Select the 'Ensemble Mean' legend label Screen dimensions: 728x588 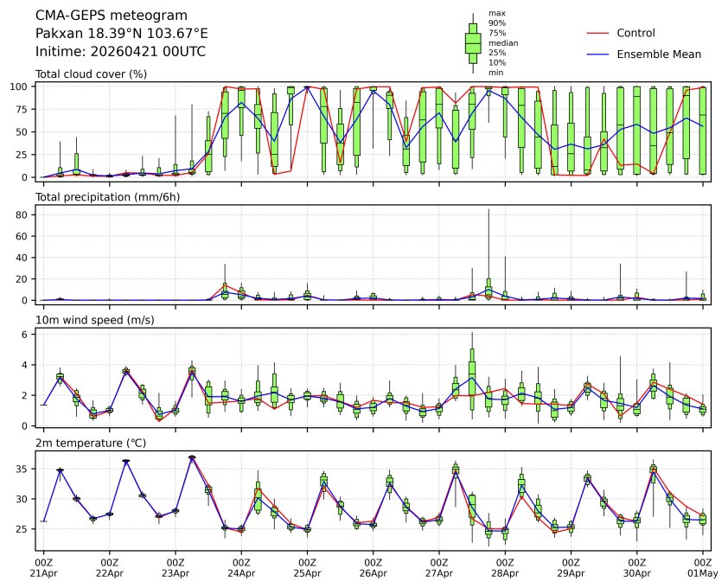658,54
